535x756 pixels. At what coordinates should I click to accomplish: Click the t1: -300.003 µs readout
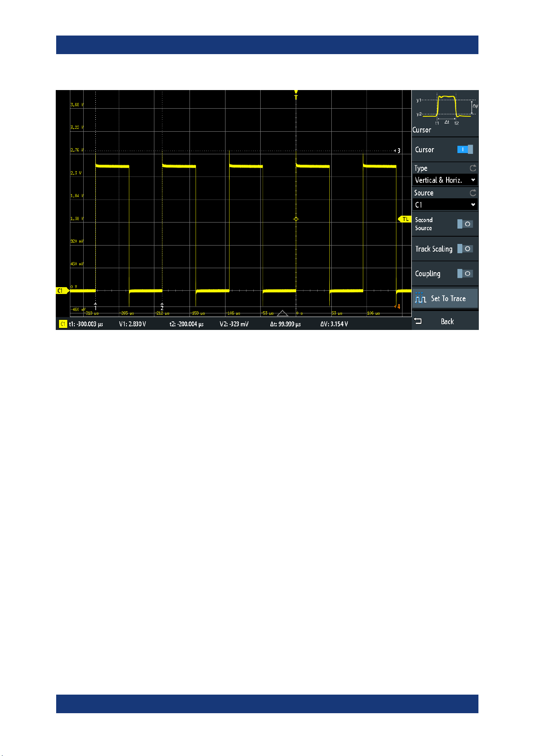(86, 324)
